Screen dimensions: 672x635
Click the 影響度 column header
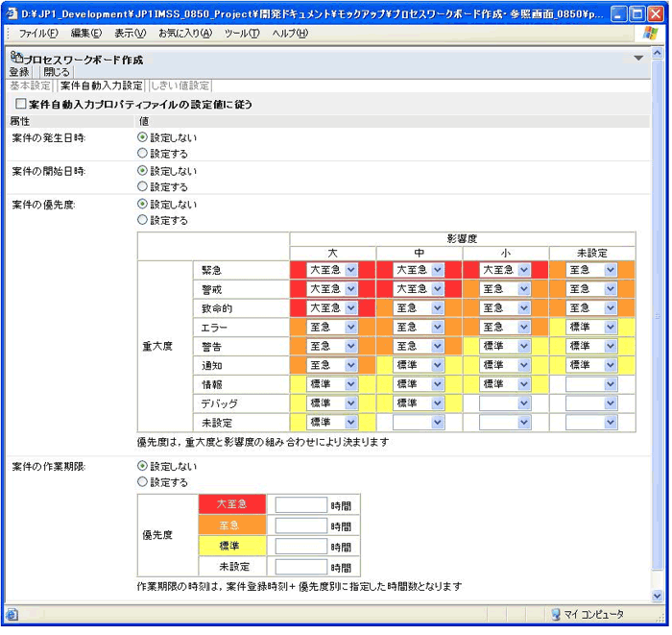coord(464,239)
